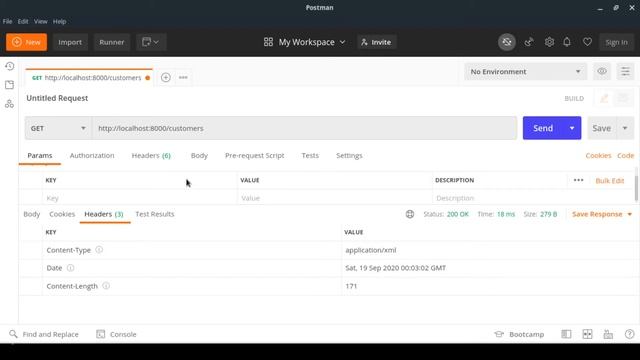Open the Code link

625,156
